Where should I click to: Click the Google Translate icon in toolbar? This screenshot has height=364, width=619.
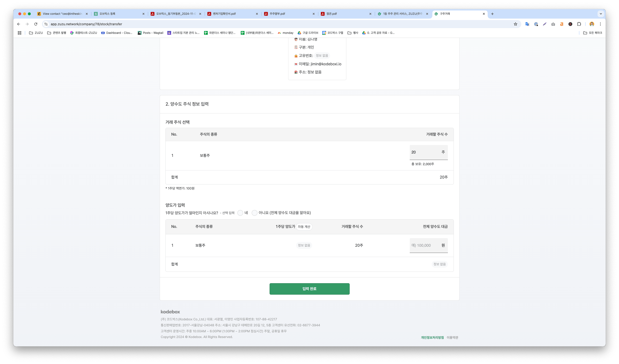point(527,24)
